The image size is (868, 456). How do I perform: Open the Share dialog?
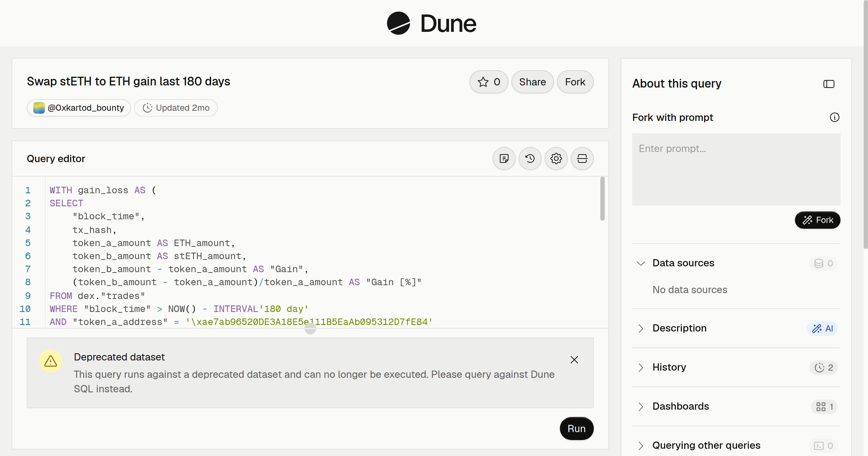coord(532,82)
